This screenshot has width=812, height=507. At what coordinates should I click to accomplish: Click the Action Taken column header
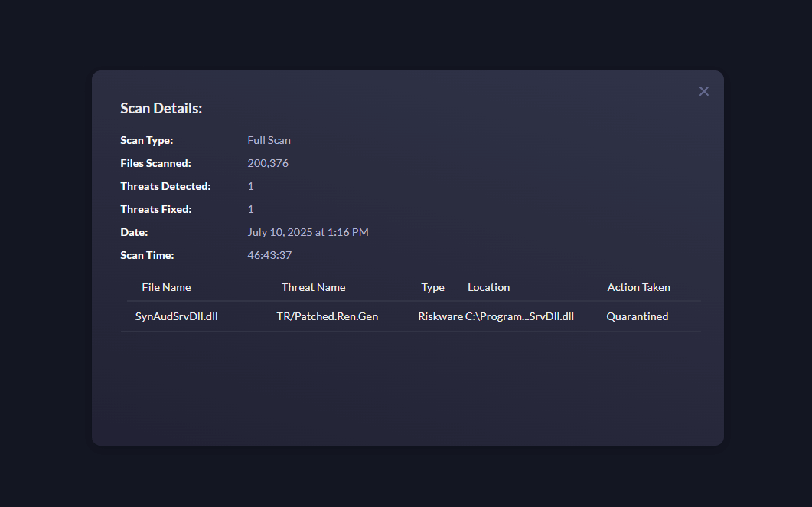638,287
